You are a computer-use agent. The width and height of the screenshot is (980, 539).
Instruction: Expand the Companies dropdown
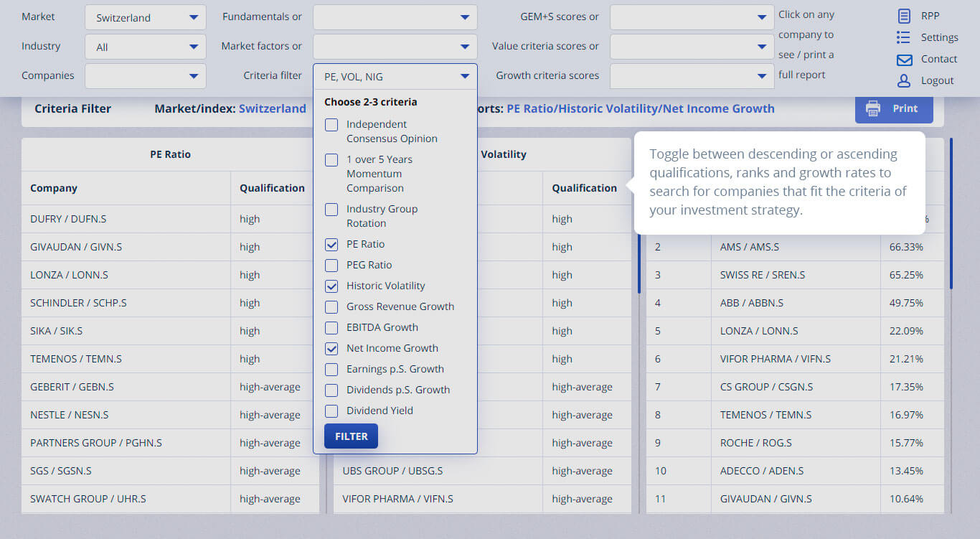click(x=146, y=76)
